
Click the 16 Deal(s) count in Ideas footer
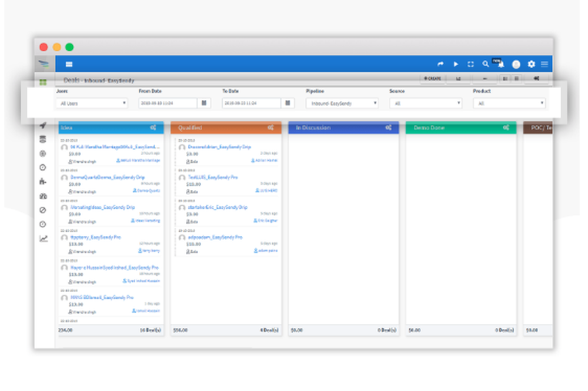[x=151, y=330]
